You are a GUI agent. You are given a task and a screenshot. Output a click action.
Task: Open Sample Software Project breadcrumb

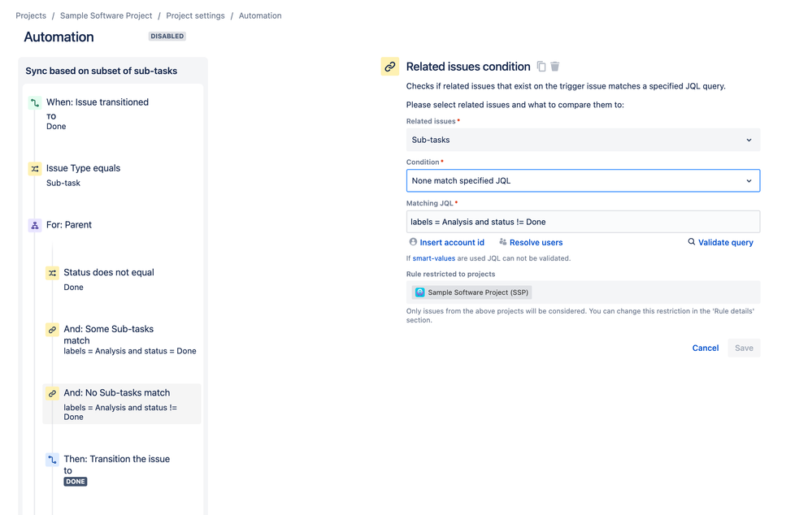click(106, 15)
